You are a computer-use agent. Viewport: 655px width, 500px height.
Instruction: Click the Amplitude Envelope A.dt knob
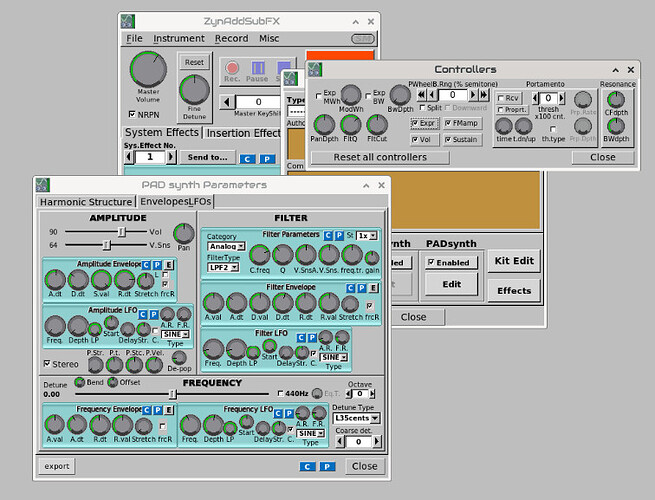pos(55,280)
